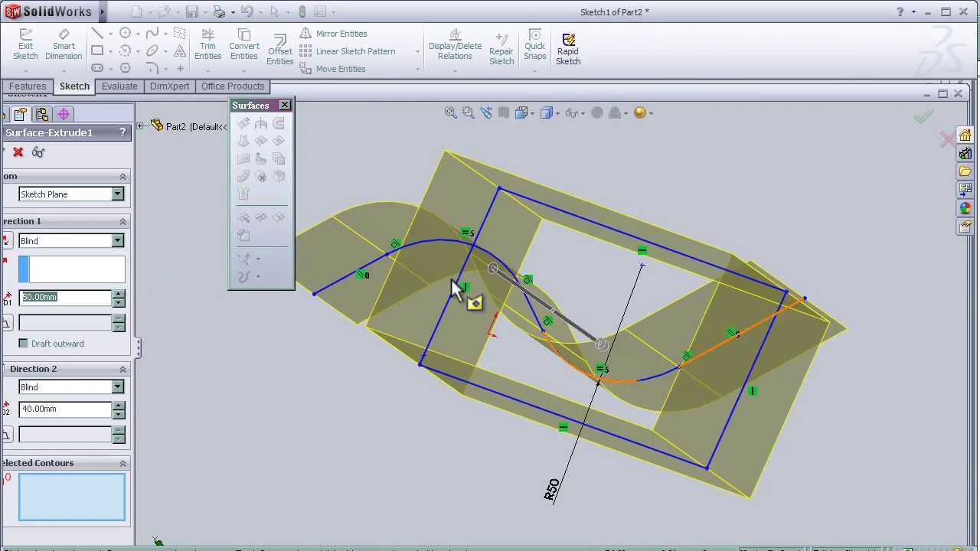Open File Explorer task pane folder
This screenshot has height=551, width=980.
tap(965, 172)
